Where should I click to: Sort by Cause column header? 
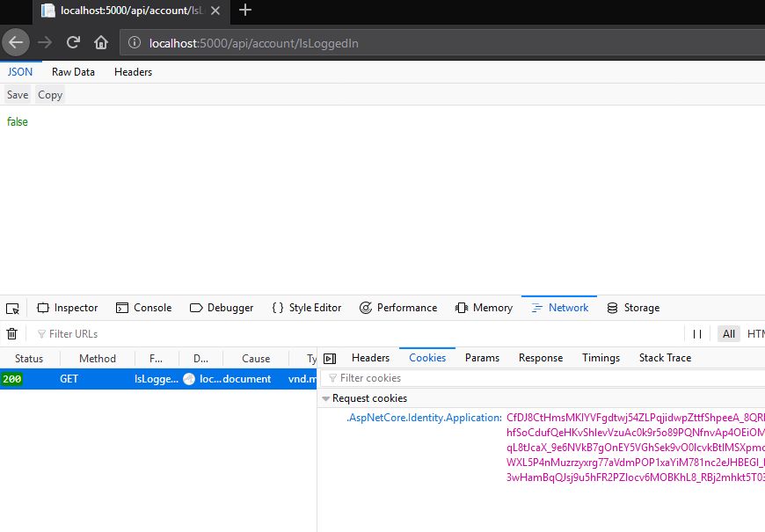click(256, 359)
